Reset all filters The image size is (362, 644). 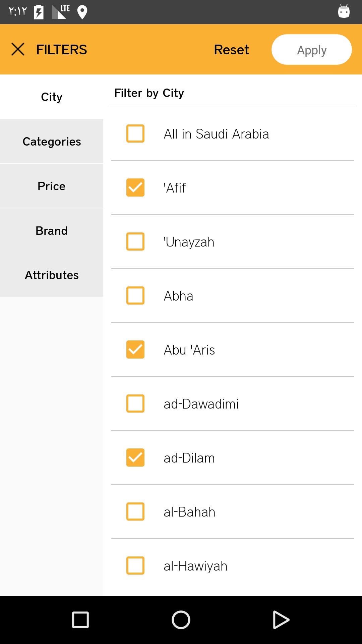(231, 50)
